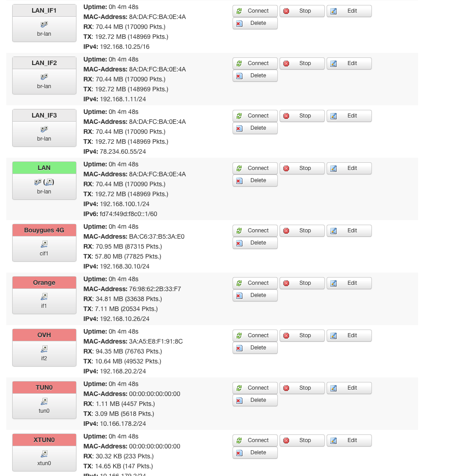Click the LAN_IF2 interface name box
This screenshot has width=461, height=476.
(44, 63)
